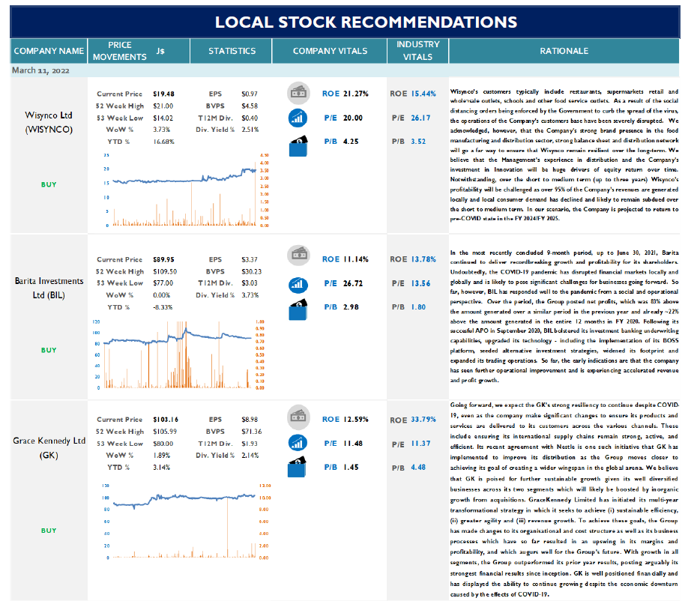The height and width of the screenshot is (601, 700).
Task: Click Barita 52 week low $77.00
Action: point(163,283)
